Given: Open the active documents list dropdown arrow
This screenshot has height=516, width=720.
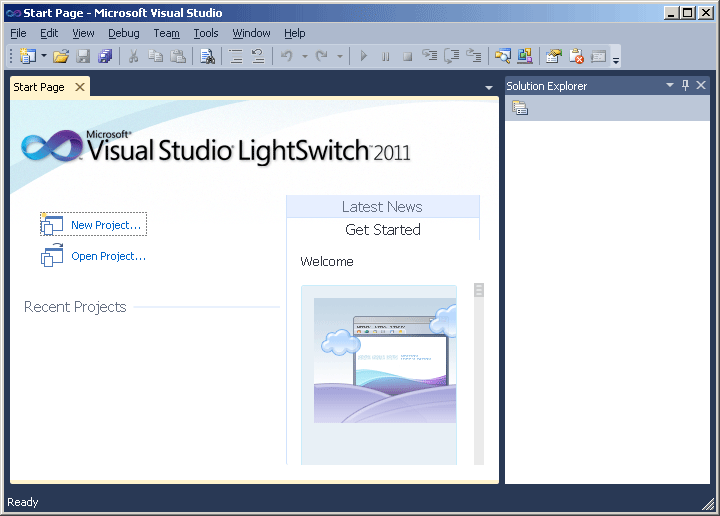Looking at the screenshot, I should [x=489, y=87].
